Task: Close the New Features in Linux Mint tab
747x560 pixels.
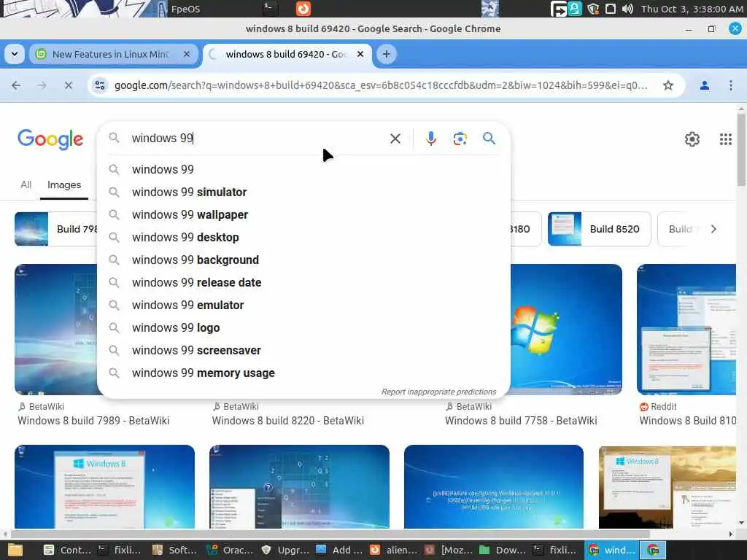Action: 187,54
